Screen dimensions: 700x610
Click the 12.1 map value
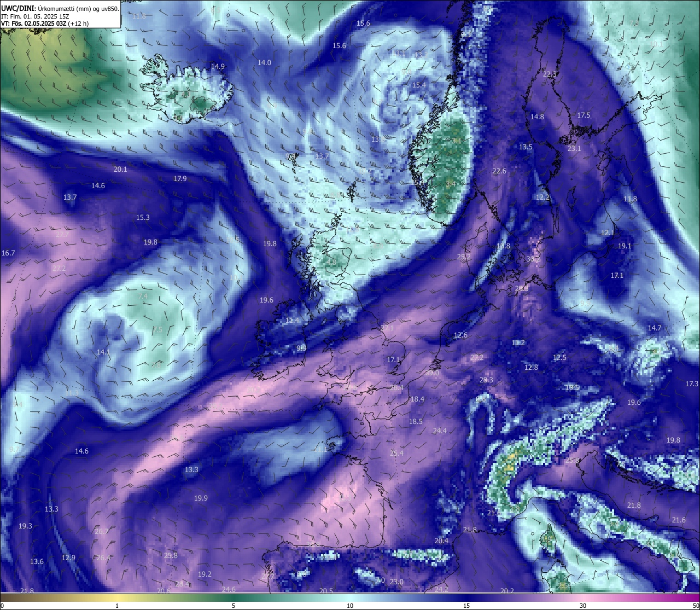click(x=608, y=233)
